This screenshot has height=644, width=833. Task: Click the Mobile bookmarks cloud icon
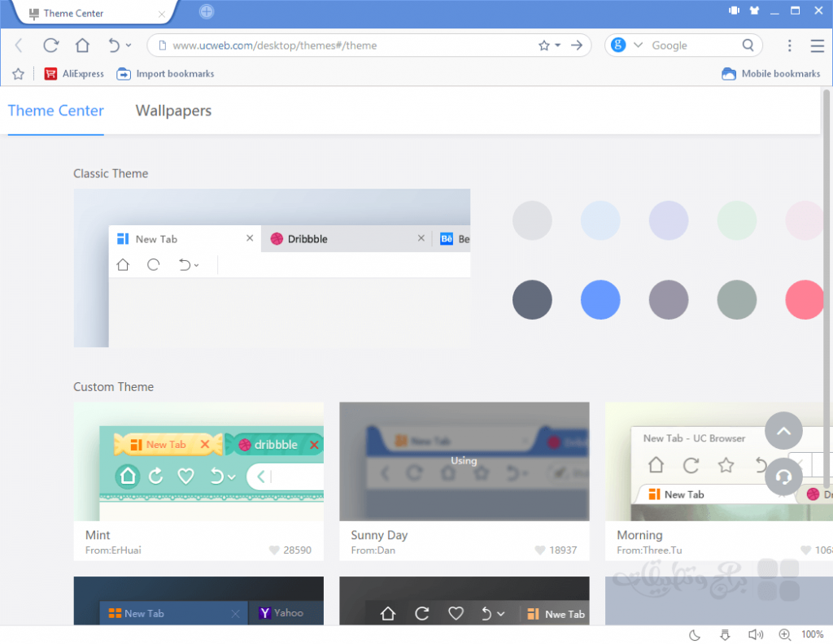728,73
